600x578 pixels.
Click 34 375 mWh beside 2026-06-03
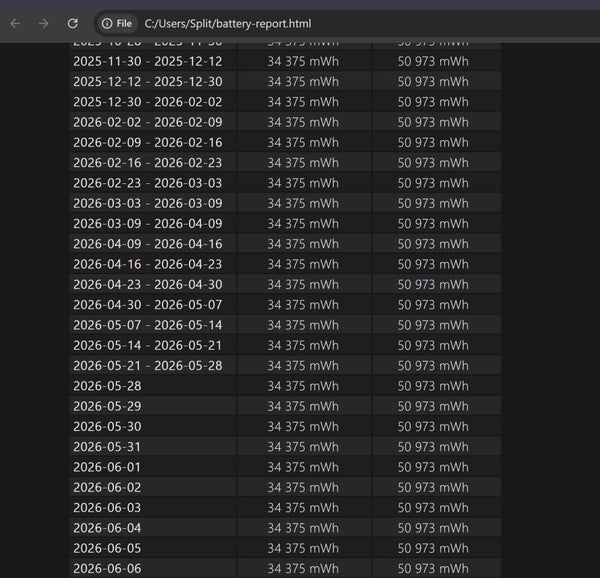[x=303, y=508]
